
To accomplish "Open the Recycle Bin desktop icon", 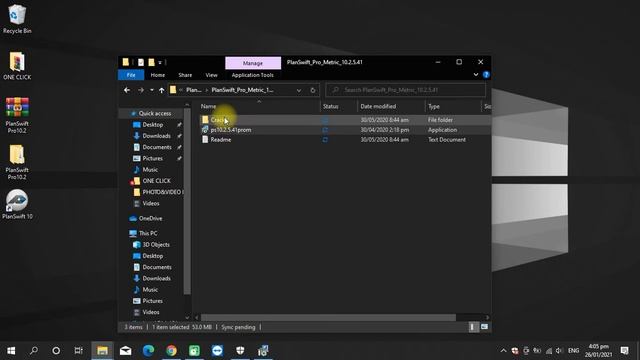I will point(17,19).
